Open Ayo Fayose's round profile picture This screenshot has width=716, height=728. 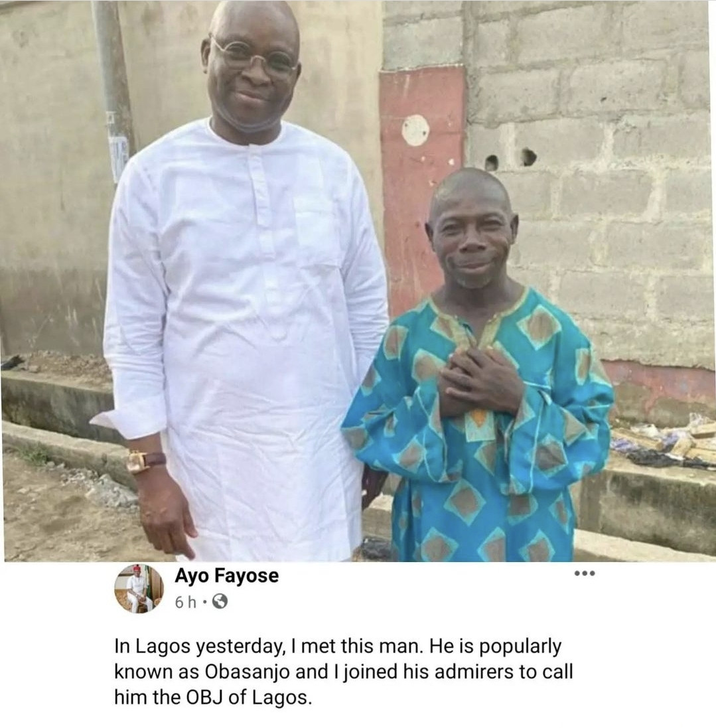(139, 589)
